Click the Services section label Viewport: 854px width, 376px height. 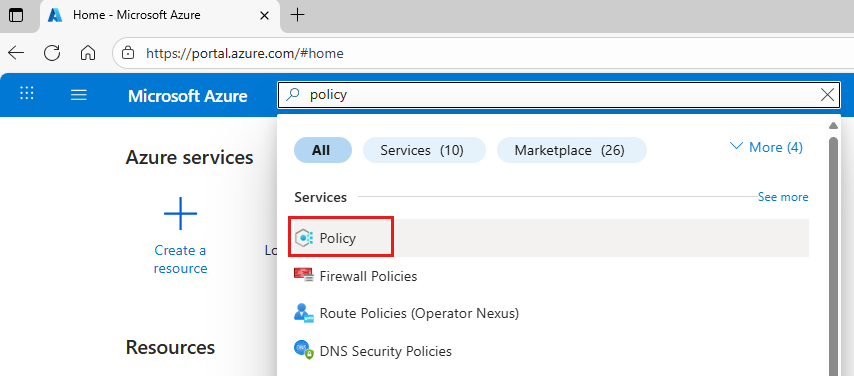point(320,197)
